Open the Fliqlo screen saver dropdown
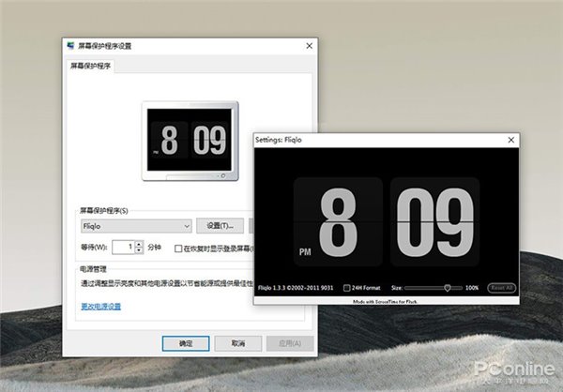 pos(136,226)
